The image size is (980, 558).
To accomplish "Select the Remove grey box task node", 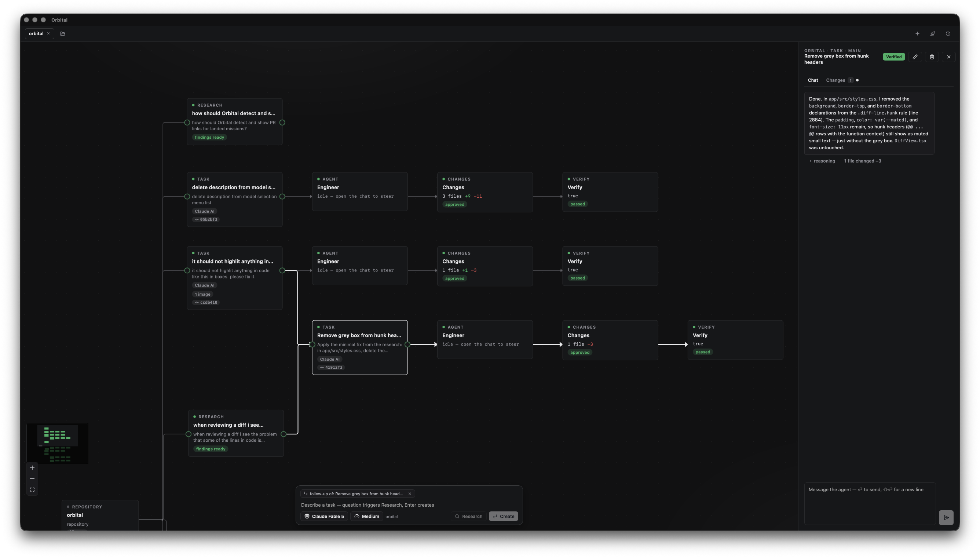I will (360, 347).
